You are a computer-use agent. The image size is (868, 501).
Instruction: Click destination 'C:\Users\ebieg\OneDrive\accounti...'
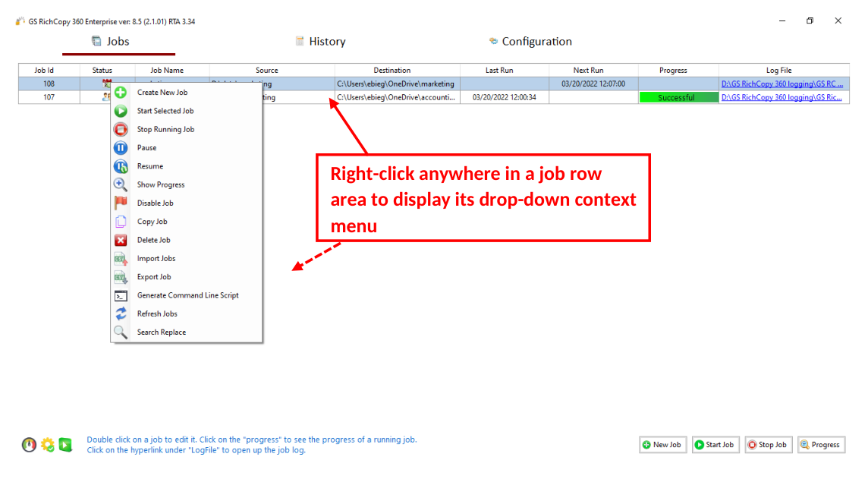[396, 97]
